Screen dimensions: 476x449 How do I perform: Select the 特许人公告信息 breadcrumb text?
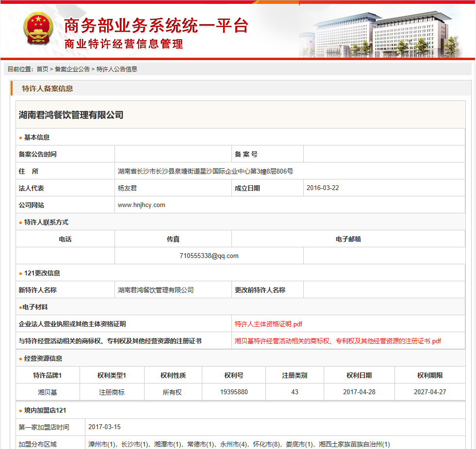coord(117,69)
